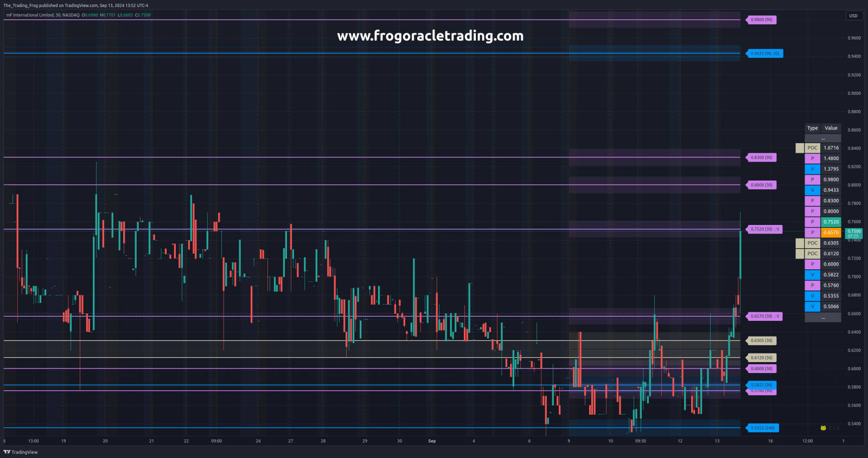Click the beige swatch beside POC 0.6305
The image size is (868, 458).
point(800,243)
